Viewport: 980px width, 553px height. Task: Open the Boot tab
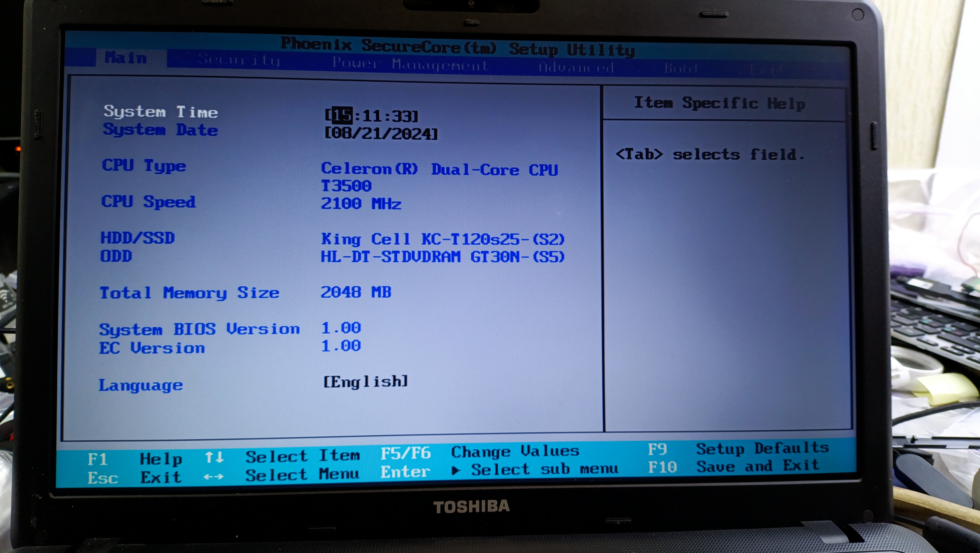(x=681, y=68)
